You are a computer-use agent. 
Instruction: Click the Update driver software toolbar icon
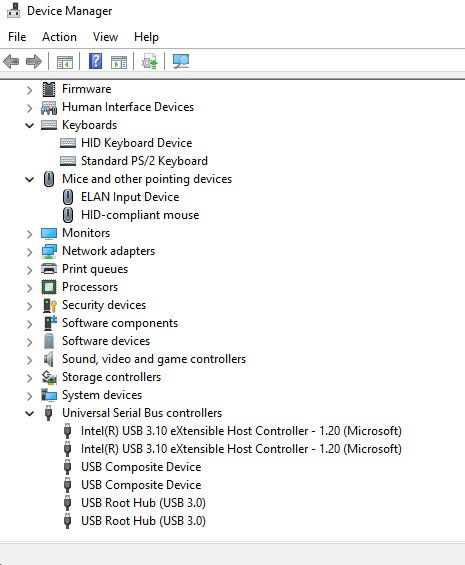click(150, 62)
